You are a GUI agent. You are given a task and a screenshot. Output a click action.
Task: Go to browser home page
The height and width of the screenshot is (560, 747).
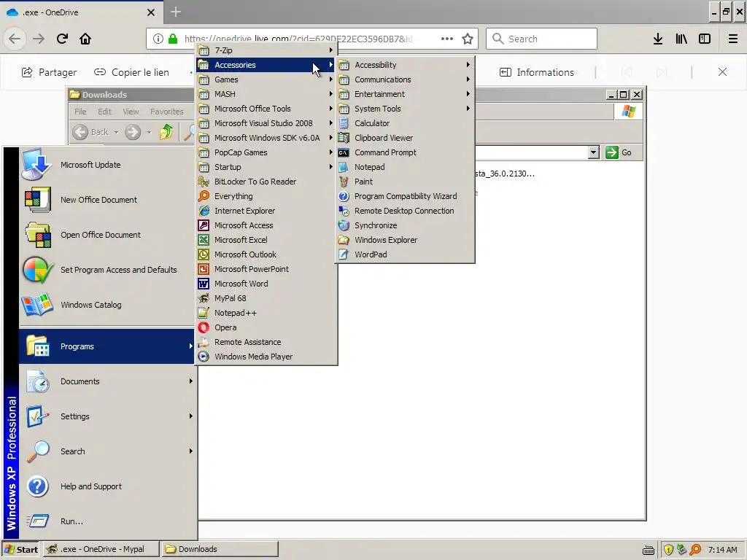pyautogui.click(x=85, y=39)
